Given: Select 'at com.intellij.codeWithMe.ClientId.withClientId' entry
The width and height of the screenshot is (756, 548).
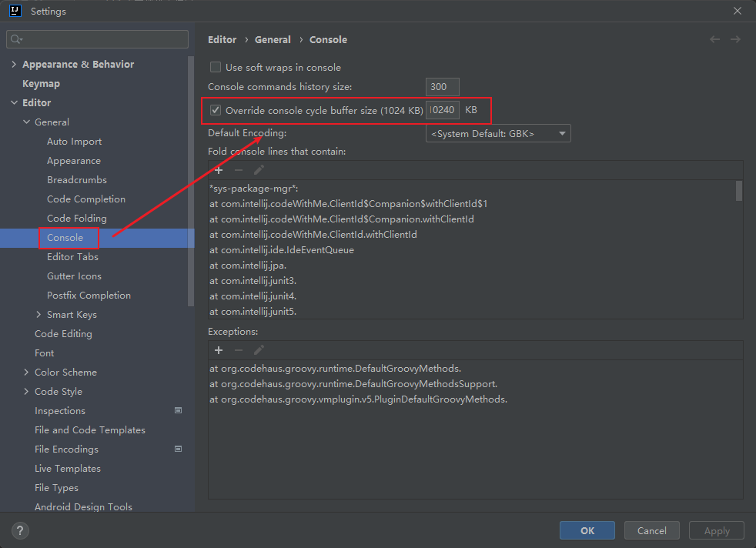Looking at the screenshot, I should point(313,235).
